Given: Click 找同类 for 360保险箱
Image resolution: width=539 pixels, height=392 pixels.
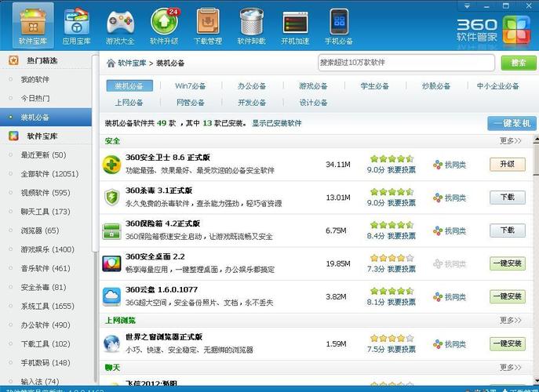Looking at the screenshot, I should pyautogui.click(x=450, y=230).
